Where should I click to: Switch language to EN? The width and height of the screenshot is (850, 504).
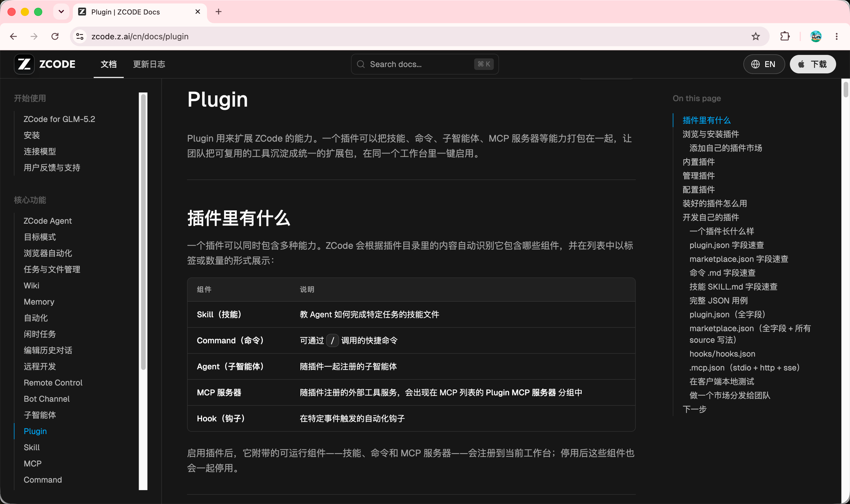click(x=764, y=64)
